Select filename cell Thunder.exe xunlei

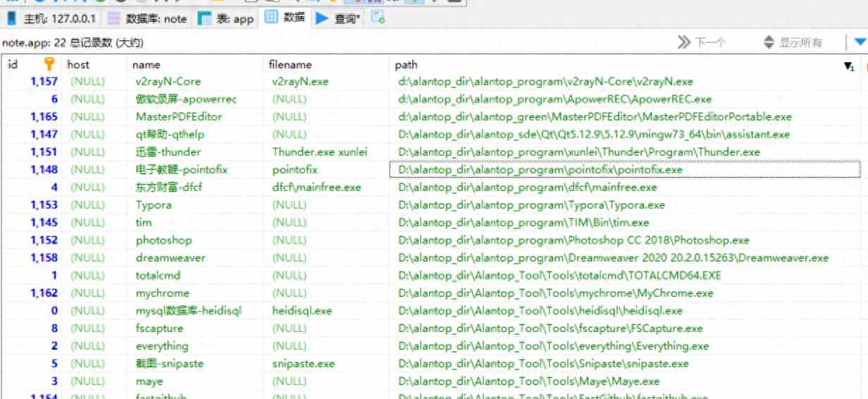pyautogui.click(x=320, y=152)
